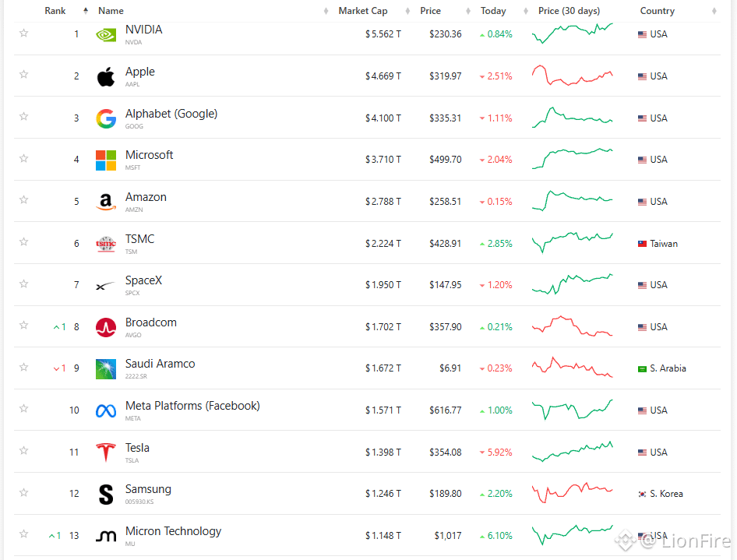The width and height of the screenshot is (737, 560).
Task: Sort table by Today column header
Action: (493, 11)
